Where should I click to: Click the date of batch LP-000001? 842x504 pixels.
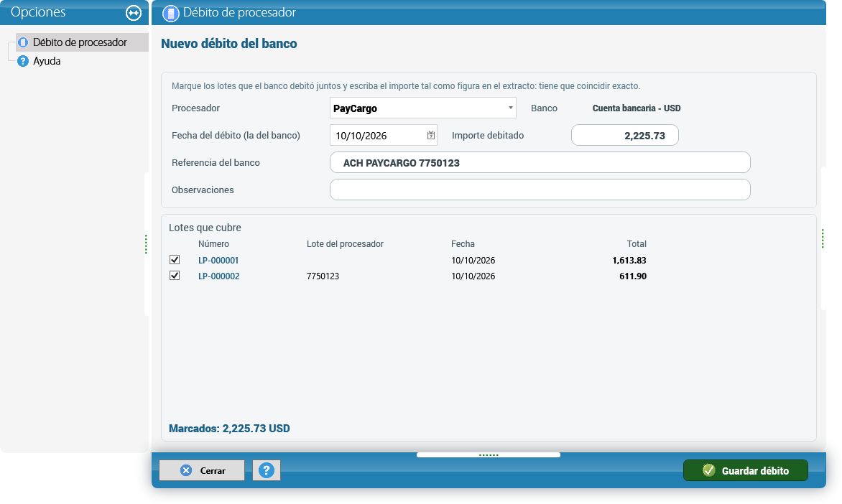pos(473,261)
